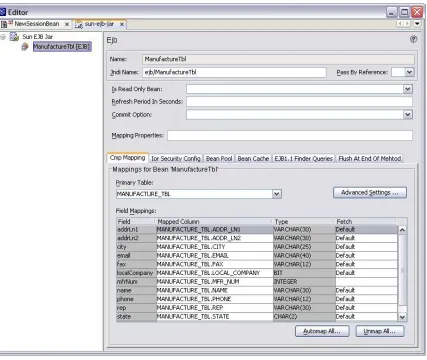Click the localCompany field cell
This screenshot has height=360, width=427.
pos(136,273)
